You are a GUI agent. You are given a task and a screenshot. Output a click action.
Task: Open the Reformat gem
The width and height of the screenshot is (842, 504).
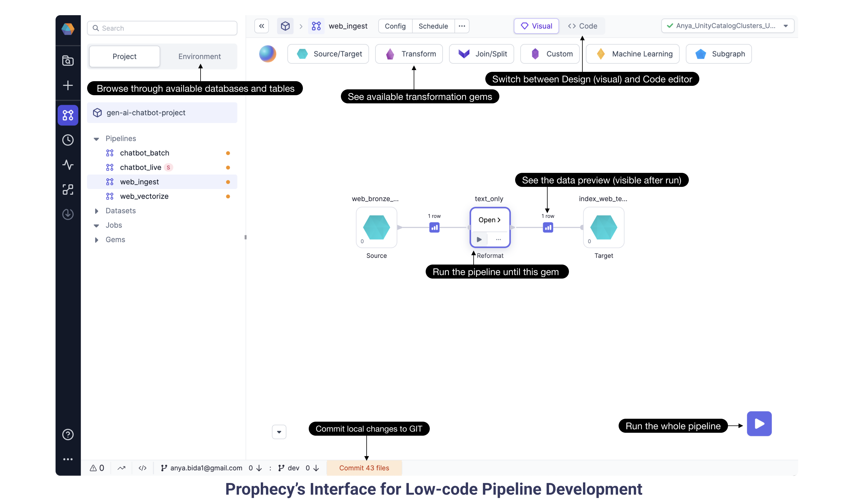(x=489, y=219)
